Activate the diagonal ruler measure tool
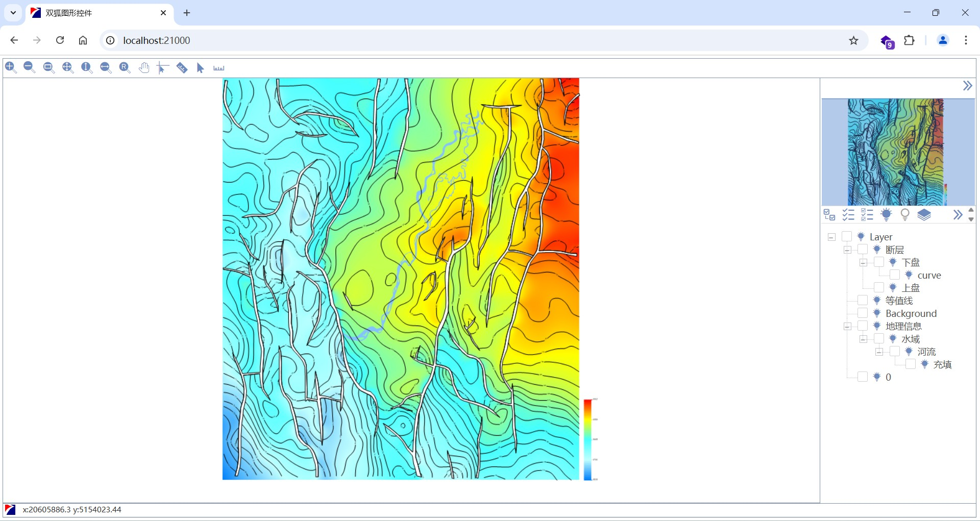The image size is (980, 521). [x=182, y=68]
